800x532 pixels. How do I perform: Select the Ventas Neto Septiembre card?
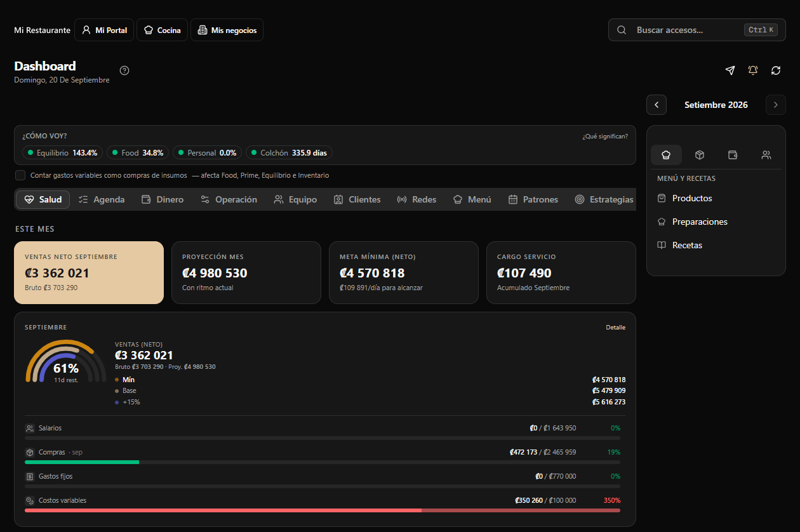[x=89, y=272]
